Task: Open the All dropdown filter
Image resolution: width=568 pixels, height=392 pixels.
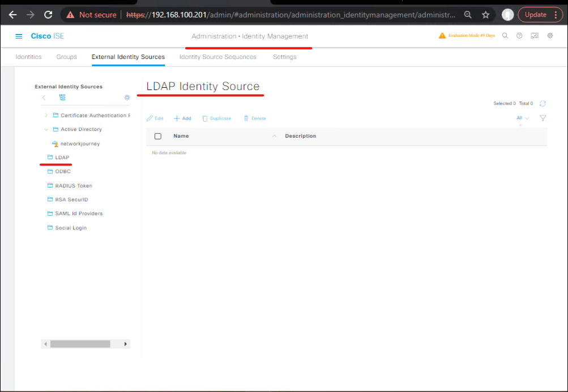Action: [522, 118]
